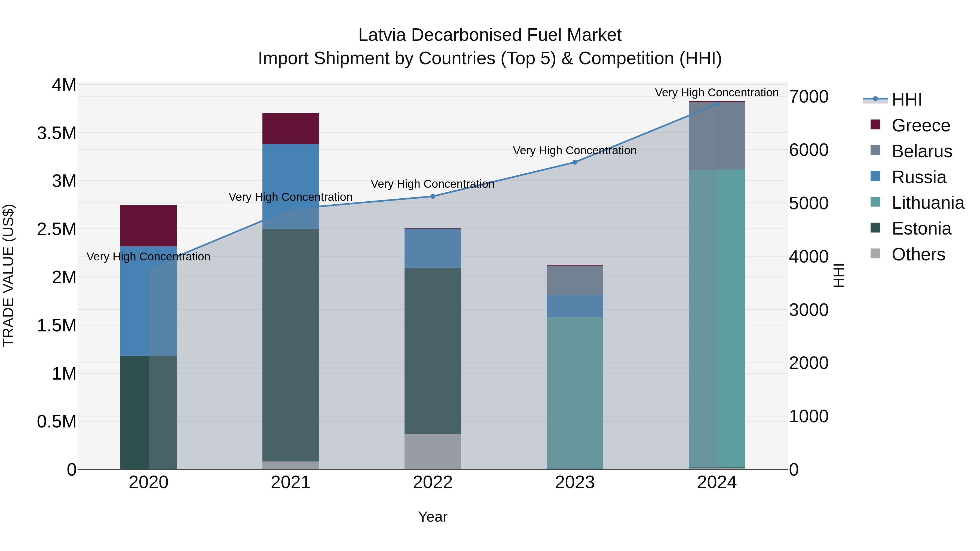The width and height of the screenshot is (980, 551).
Task: Click the '4000' right-axis tick label
Action: pos(809,256)
